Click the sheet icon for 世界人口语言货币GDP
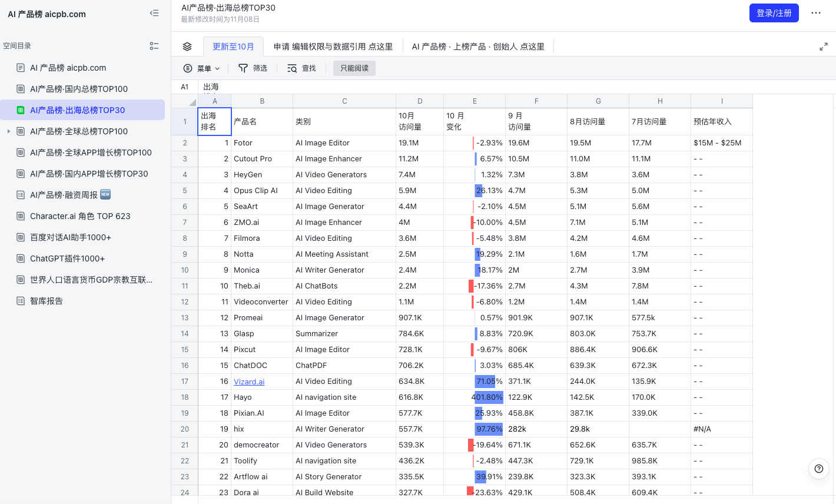This screenshot has width=836, height=504. coord(21,280)
